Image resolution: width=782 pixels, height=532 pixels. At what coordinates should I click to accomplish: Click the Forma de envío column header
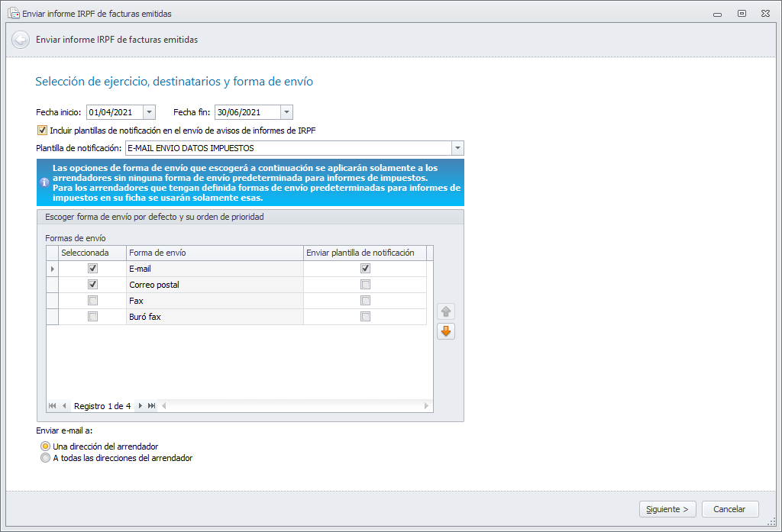point(215,253)
